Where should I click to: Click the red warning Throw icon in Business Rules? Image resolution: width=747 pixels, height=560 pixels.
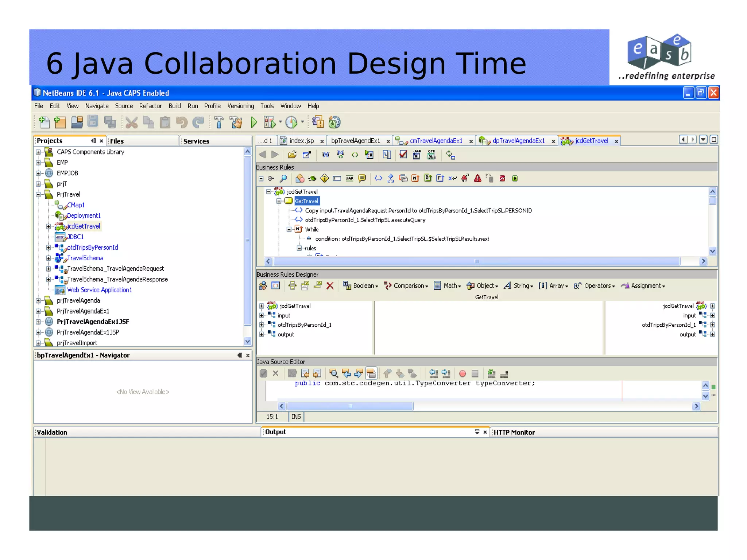[x=477, y=178]
